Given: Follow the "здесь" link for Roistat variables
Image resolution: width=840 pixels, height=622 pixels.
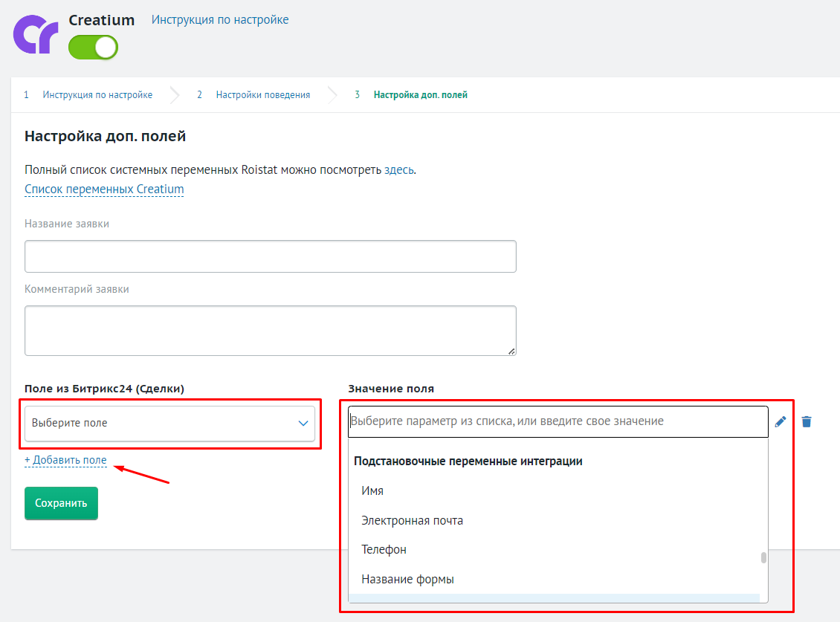Looking at the screenshot, I should (x=398, y=170).
